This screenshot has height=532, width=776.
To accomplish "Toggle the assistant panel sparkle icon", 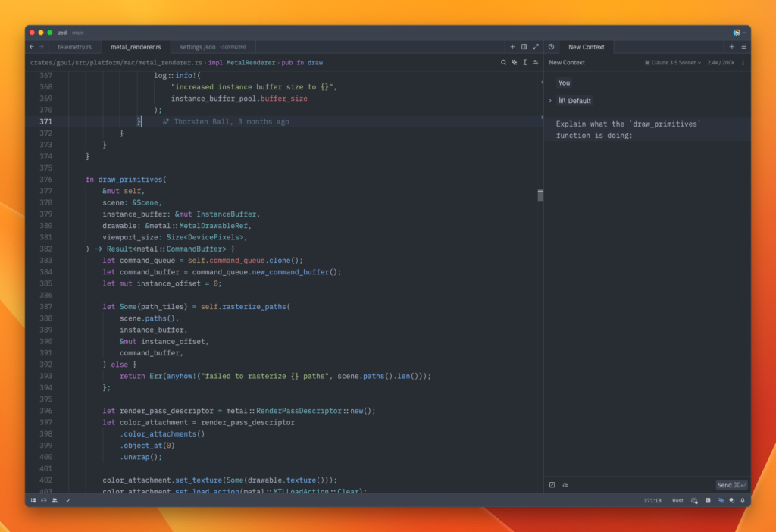I will [x=721, y=500].
